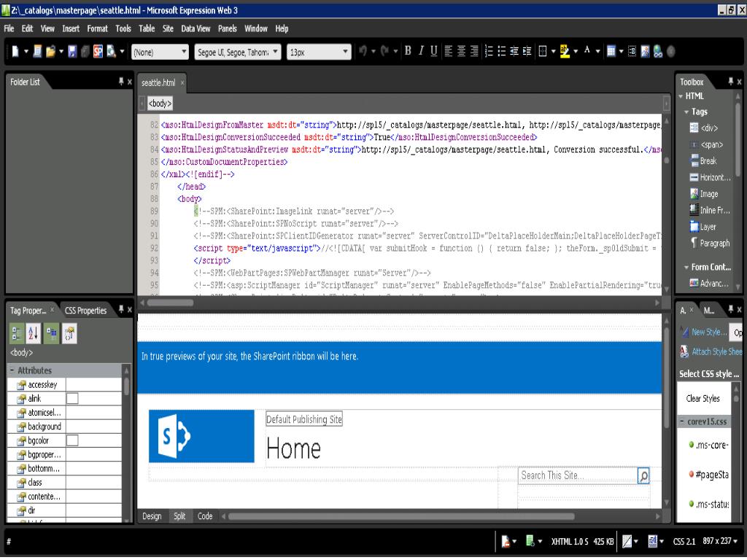Apply the font color A button

click(x=587, y=50)
